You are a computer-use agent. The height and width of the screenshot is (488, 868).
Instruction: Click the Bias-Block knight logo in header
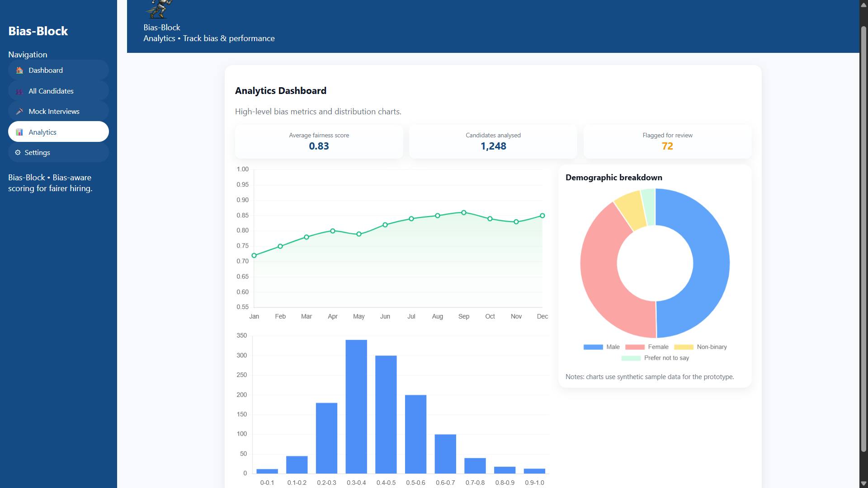(159, 9)
